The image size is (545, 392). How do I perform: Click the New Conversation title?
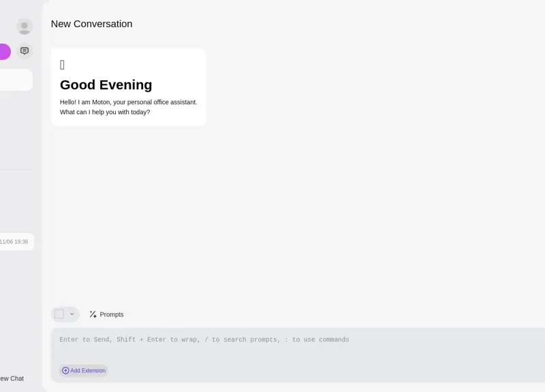click(91, 24)
